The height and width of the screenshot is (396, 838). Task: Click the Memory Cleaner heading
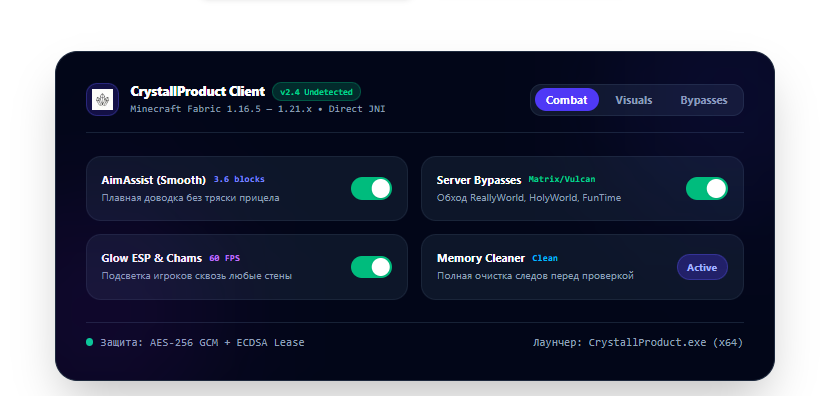click(x=481, y=258)
